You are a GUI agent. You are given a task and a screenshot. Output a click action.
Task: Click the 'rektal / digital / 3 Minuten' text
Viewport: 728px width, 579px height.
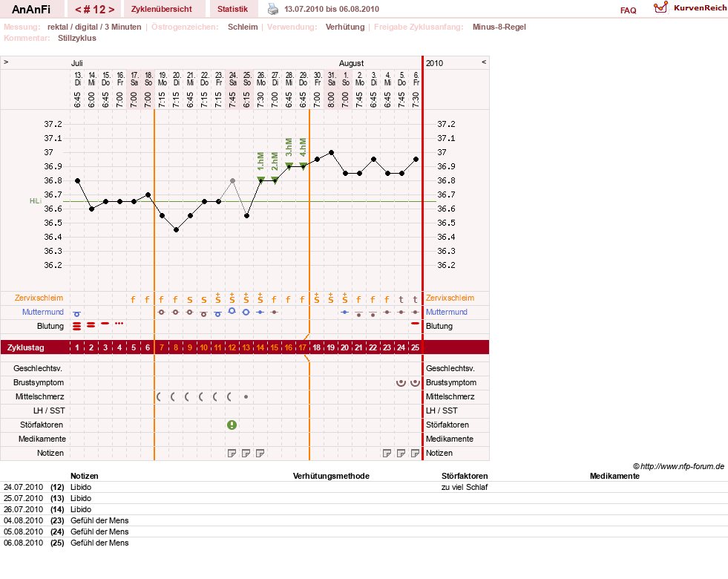pos(94,27)
